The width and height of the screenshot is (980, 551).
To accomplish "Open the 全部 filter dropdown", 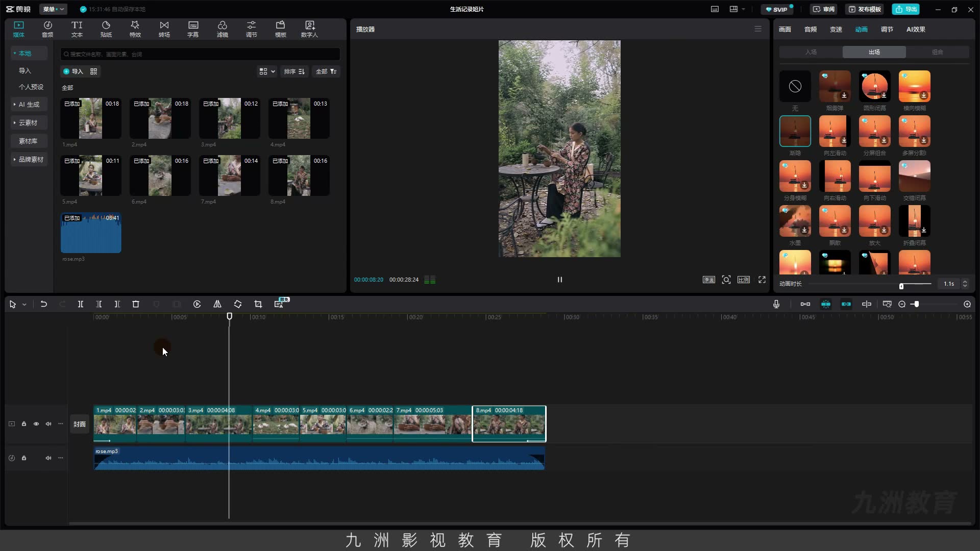I will (326, 71).
